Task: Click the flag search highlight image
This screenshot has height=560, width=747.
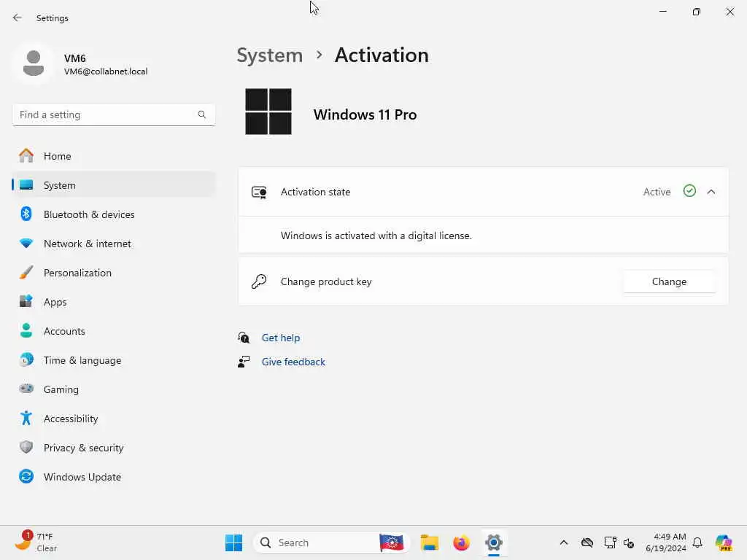Action: (x=392, y=542)
